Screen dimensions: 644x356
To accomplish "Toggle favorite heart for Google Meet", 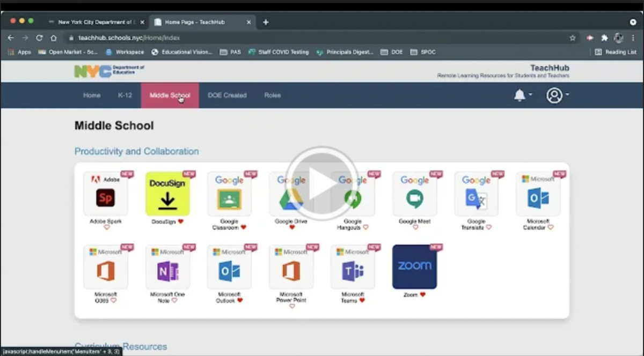I will pos(415,227).
